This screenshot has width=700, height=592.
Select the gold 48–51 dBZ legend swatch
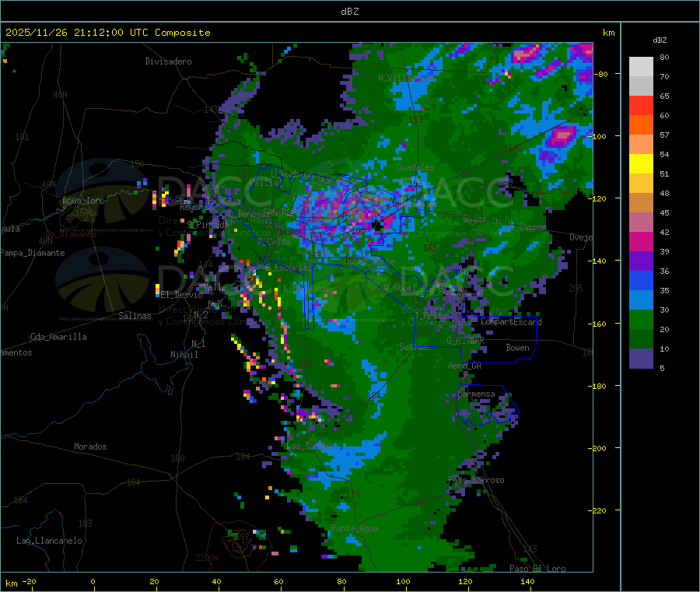coord(641,184)
